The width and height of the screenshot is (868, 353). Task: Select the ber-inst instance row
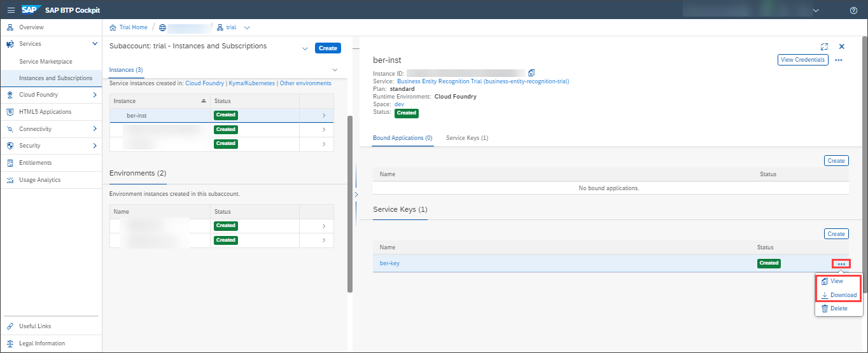coord(221,115)
